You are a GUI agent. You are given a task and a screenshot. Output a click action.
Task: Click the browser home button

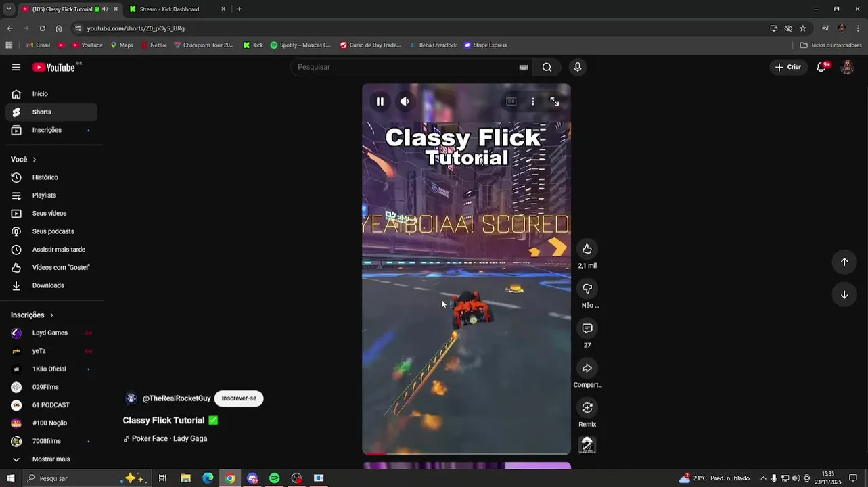tap(59, 28)
